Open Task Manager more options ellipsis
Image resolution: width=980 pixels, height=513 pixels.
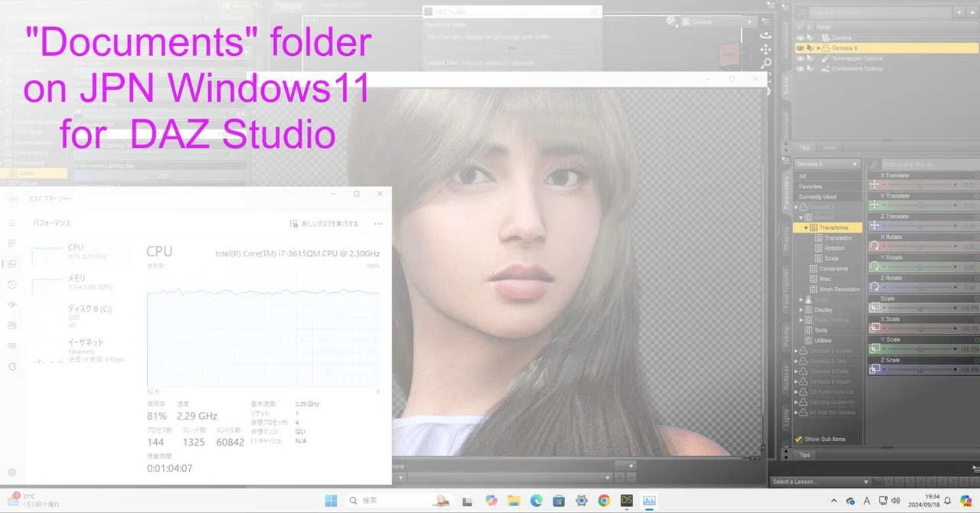(378, 224)
